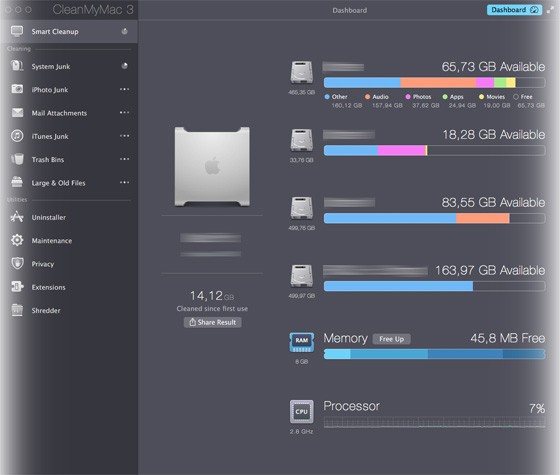Click the Smart Cleanup monitor icon

[17, 31]
